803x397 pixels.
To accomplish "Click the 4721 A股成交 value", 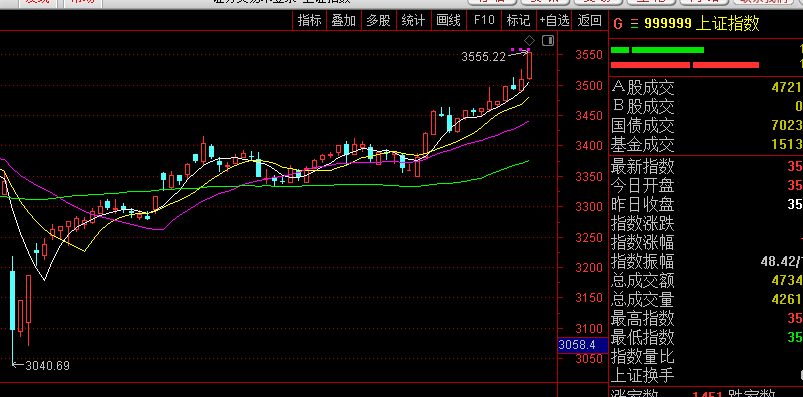I will (787, 88).
